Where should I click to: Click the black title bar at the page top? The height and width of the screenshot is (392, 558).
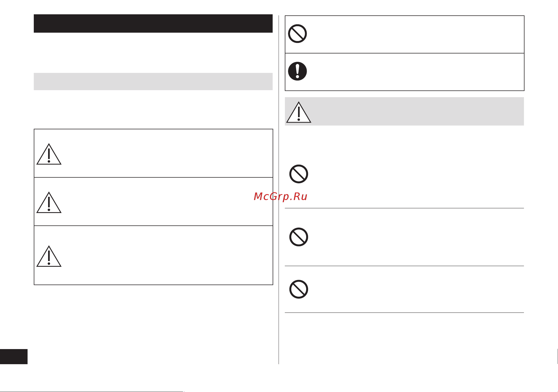point(153,23)
